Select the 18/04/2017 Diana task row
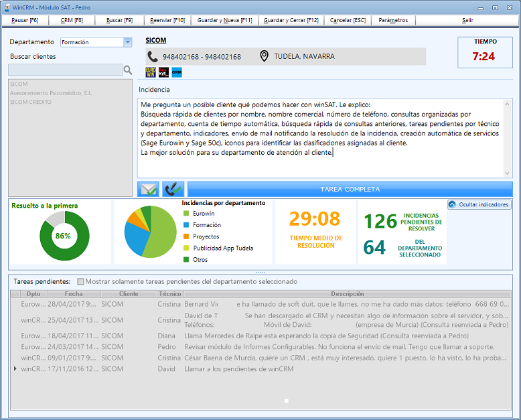The image size is (521, 420). coord(260,336)
